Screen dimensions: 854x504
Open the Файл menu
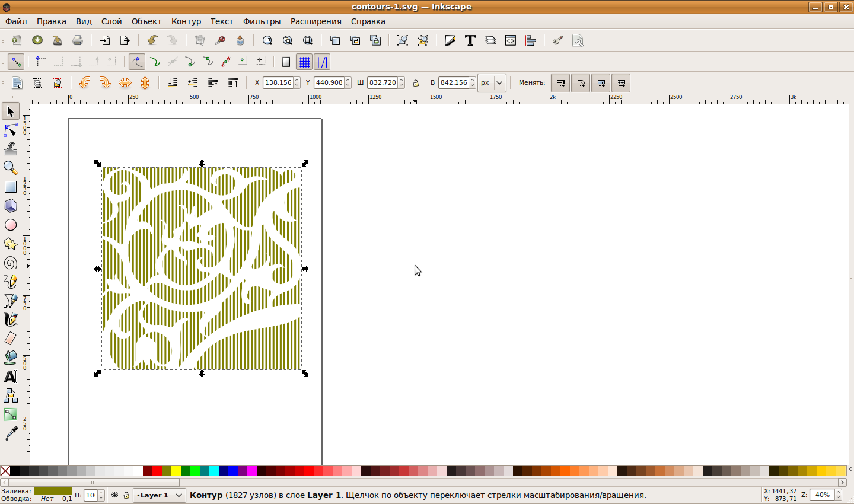[16, 21]
